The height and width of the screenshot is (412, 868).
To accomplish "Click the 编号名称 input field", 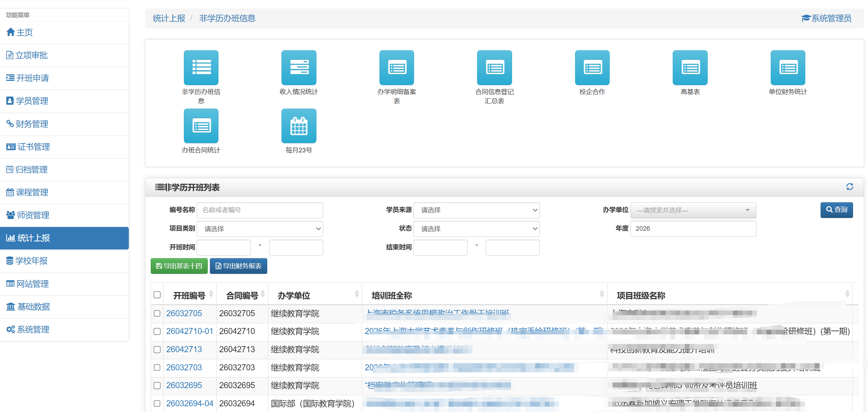I will [260, 210].
